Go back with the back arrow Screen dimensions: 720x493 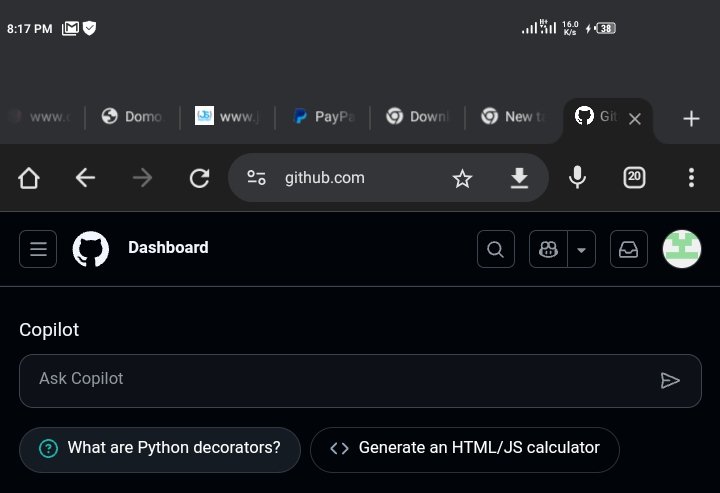[x=85, y=178]
